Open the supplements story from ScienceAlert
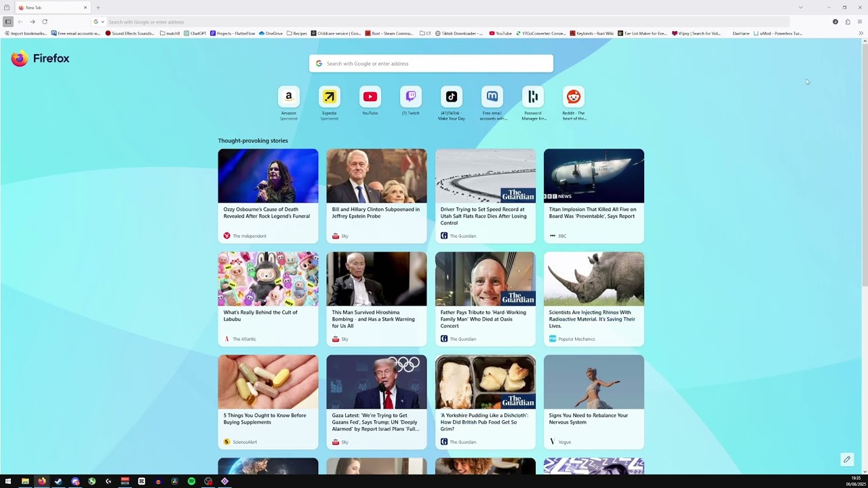This screenshot has height=488, width=868. [x=268, y=402]
